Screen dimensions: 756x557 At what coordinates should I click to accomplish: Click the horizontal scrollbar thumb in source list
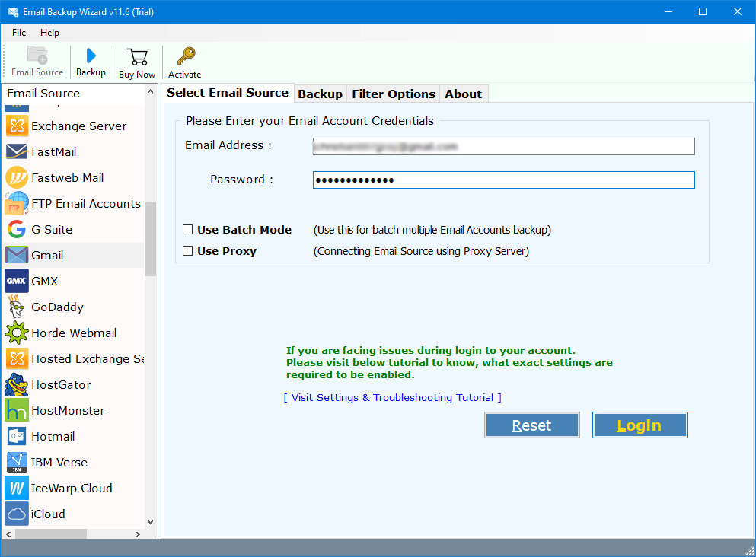point(51,534)
